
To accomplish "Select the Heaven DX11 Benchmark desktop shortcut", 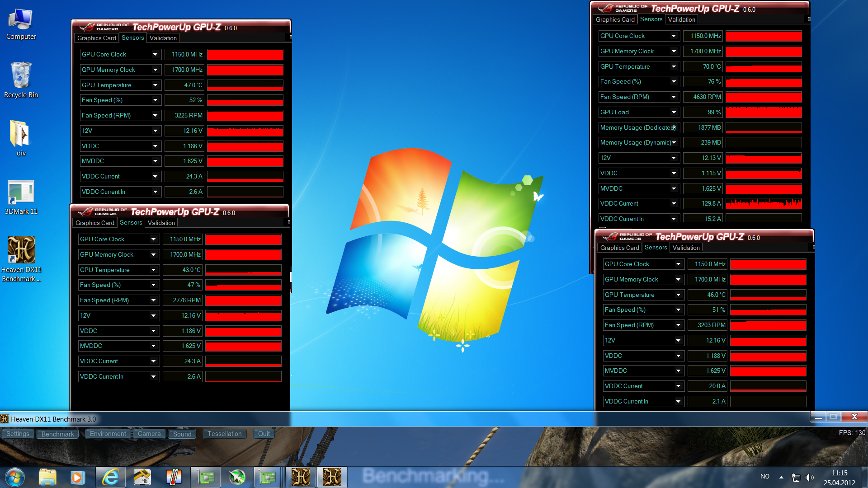I will [x=21, y=260].
